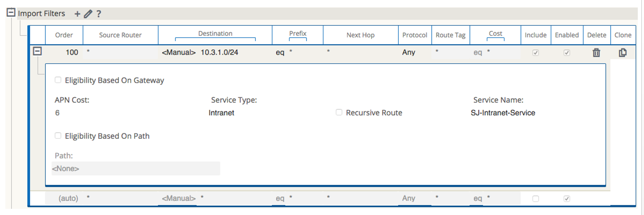Delete filter 100 using trash icon
Viewport: 644px width, 215px height.
tap(596, 53)
